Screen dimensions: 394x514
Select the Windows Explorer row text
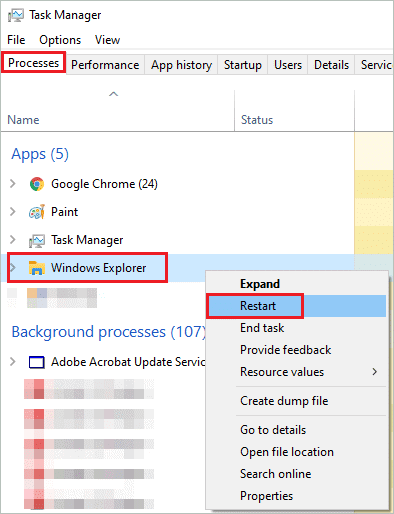(99, 268)
